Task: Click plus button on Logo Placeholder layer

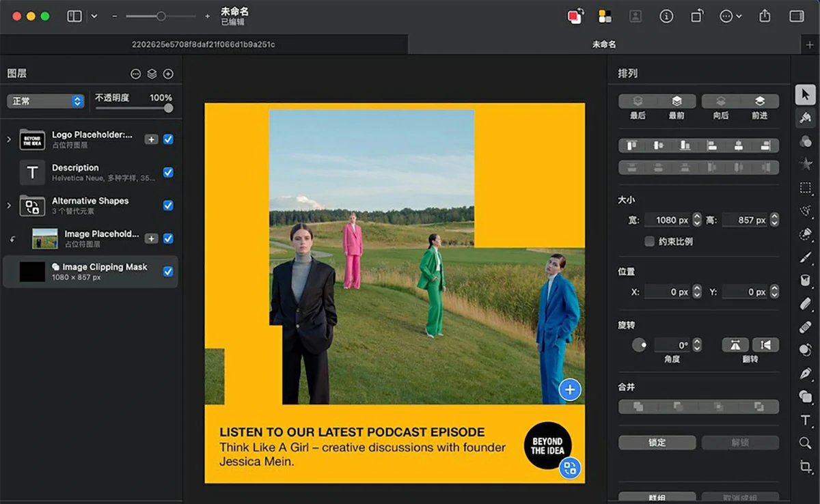Action: pos(152,139)
